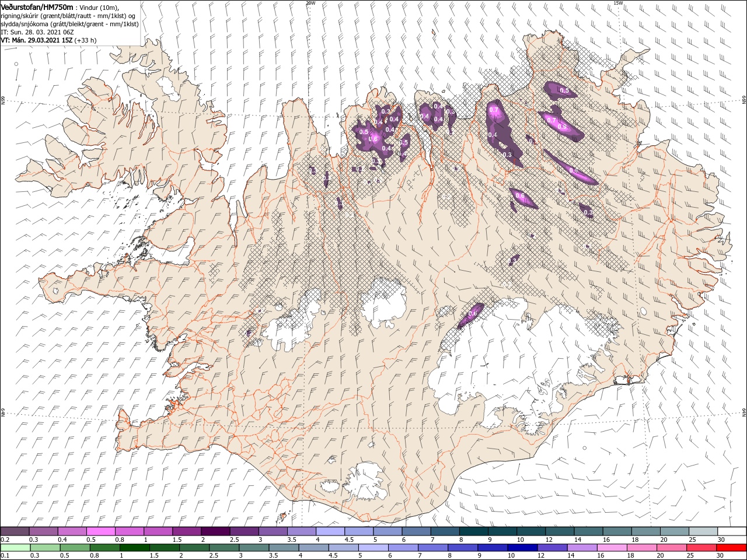The image size is (747, 560).
Task: Pick the white 30 swatch ending the top legend row
Action: [732, 531]
